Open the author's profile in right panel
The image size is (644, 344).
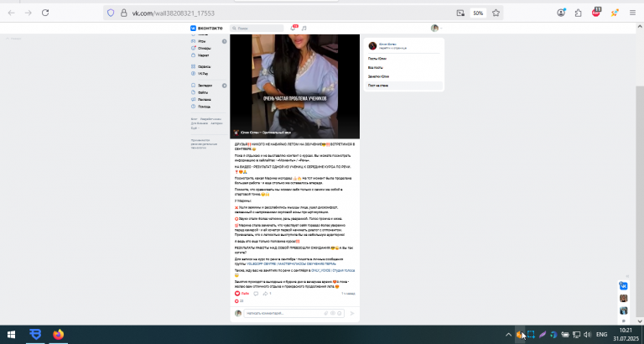tap(387, 45)
